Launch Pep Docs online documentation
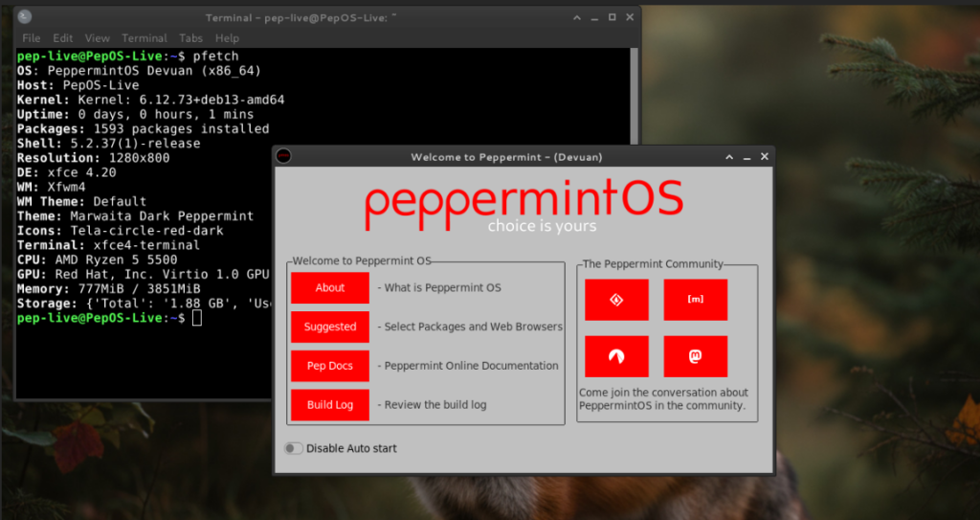Screen dimensions: 980x520 click(x=330, y=366)
